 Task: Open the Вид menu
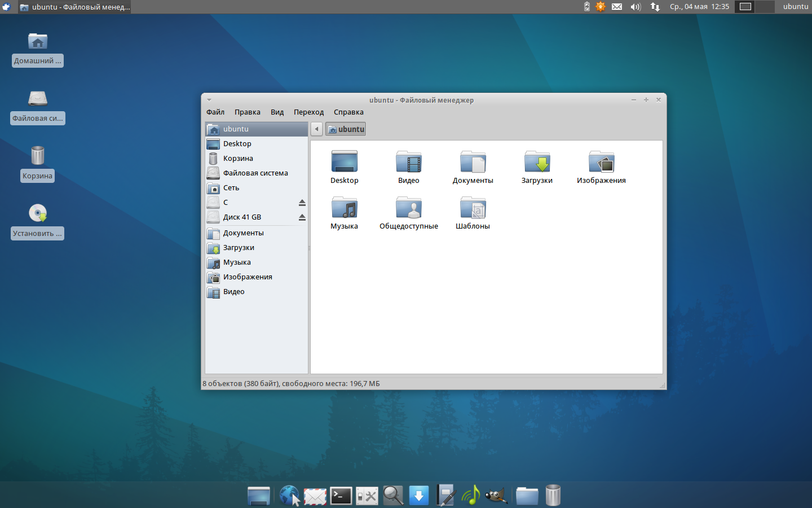(x=277, y=112)
